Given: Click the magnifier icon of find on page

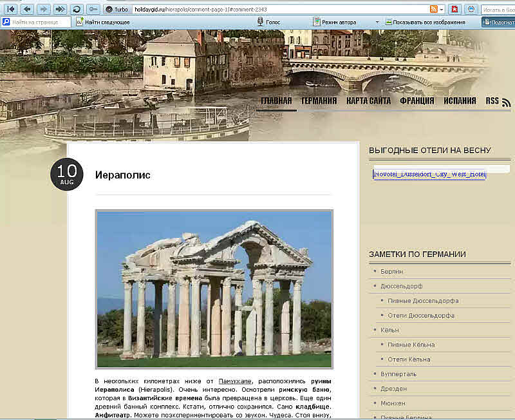Looking at the screenshot, I should [x=6, y=22].
